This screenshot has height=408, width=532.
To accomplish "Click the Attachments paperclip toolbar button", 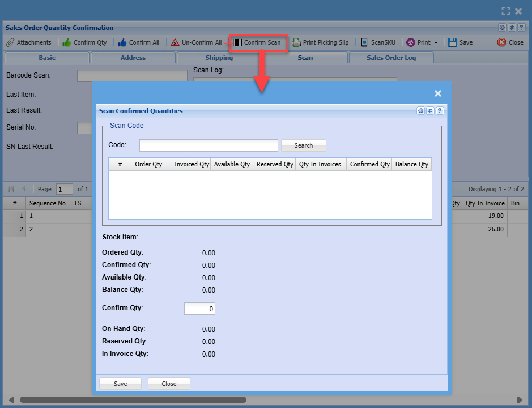I will (x=29, y=42).
